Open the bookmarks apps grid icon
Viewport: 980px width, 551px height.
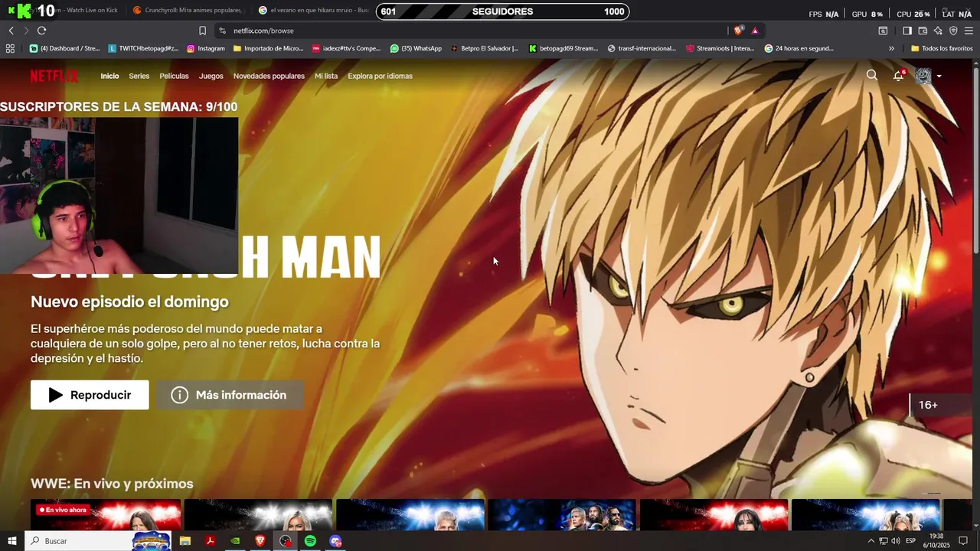pyautogui.click(x=10, y=48)
